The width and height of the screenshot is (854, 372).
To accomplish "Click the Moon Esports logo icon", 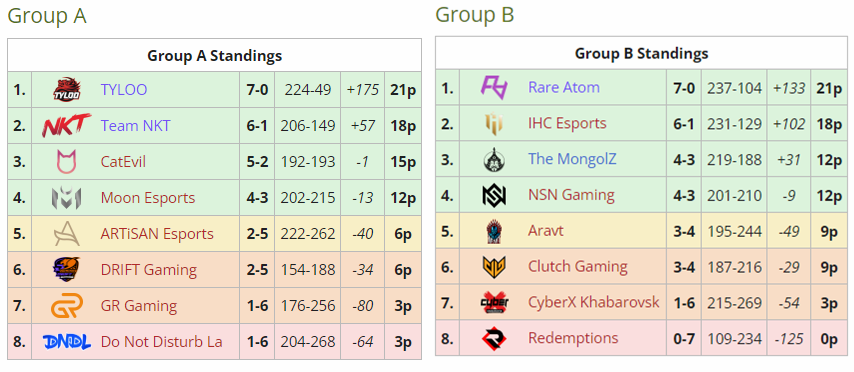I will [x=66, y=198].
